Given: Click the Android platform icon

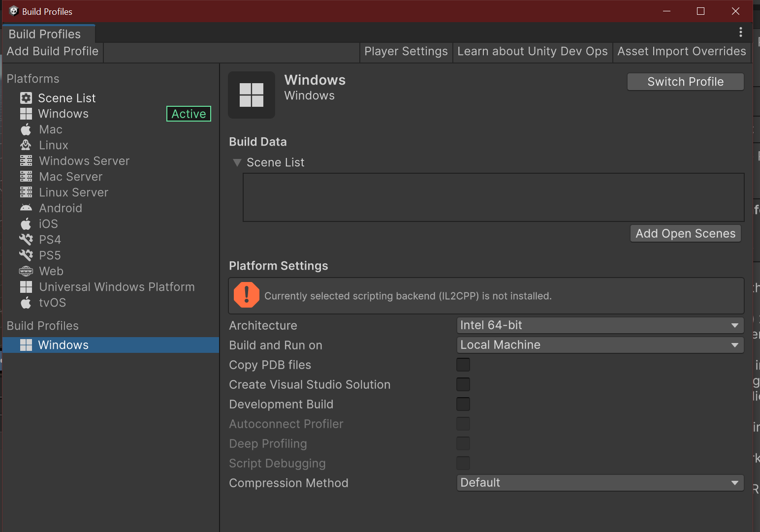Looking at the screenshot, I should [x=26, y=208].
